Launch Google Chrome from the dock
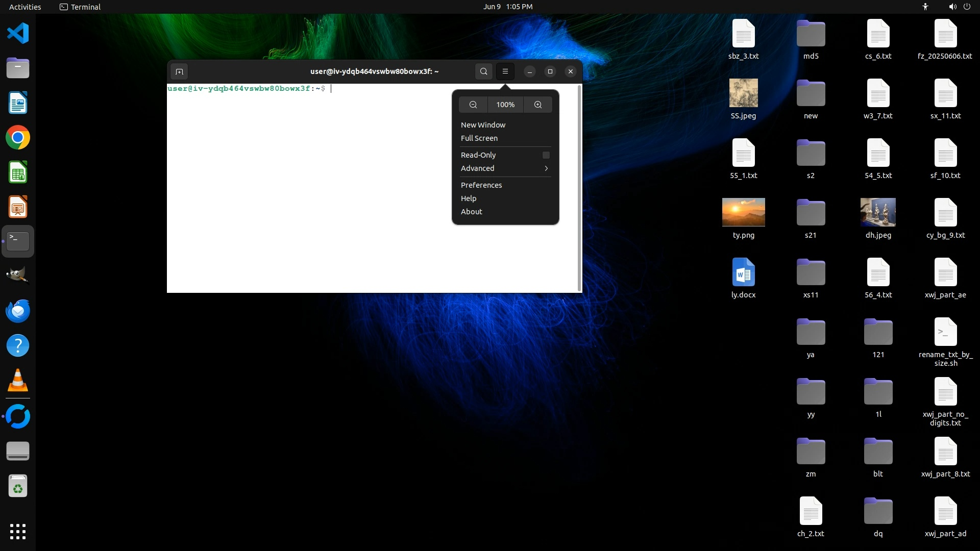The height and width of the screenshot is (551, 980). tap(18, 138)
